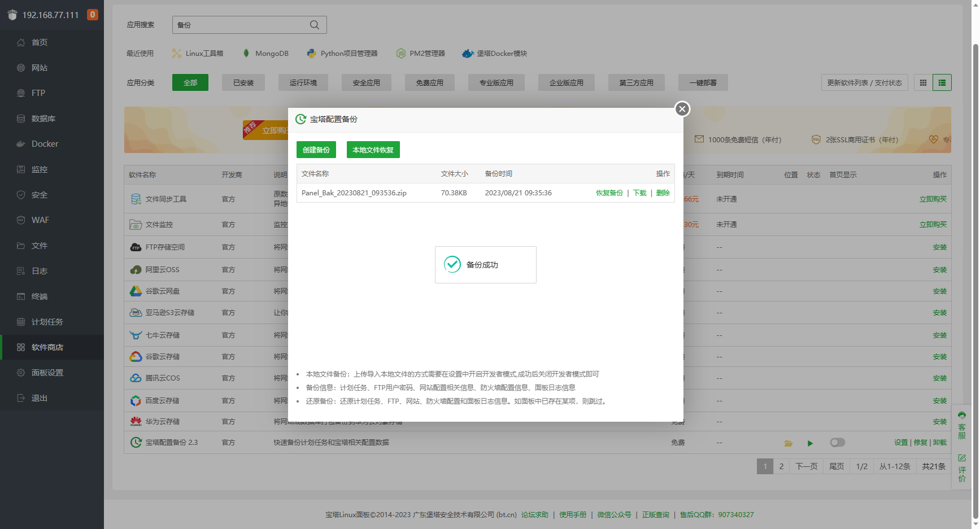Click 设置 for 宝塔配置备份 row
The image size is (980, 529).
pyautogui.click(x=901, y=443)
